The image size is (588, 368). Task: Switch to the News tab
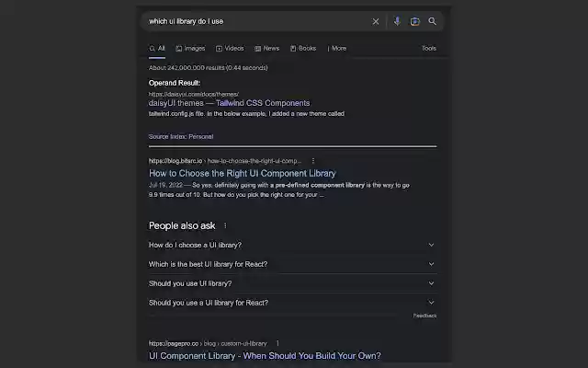267,49
